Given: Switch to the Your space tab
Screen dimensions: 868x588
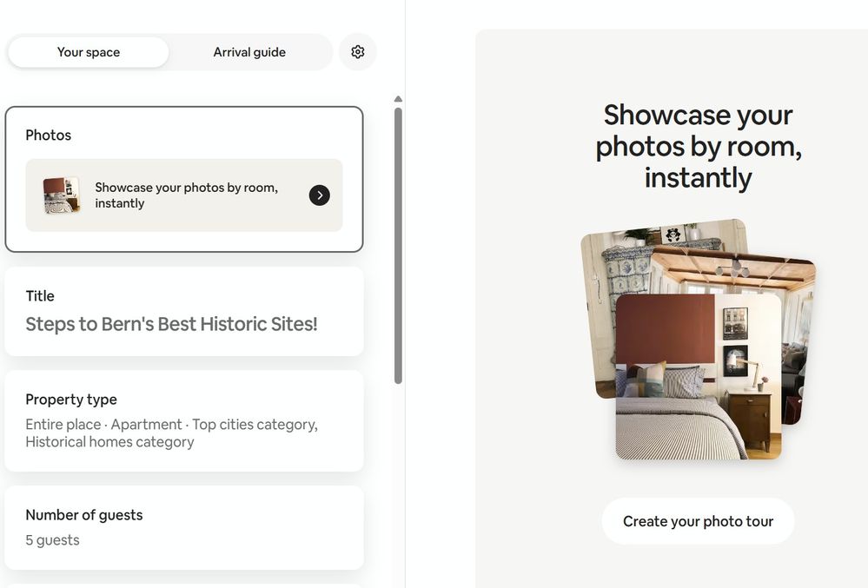Looking at the screenshot, I should [x=89, y=52].
